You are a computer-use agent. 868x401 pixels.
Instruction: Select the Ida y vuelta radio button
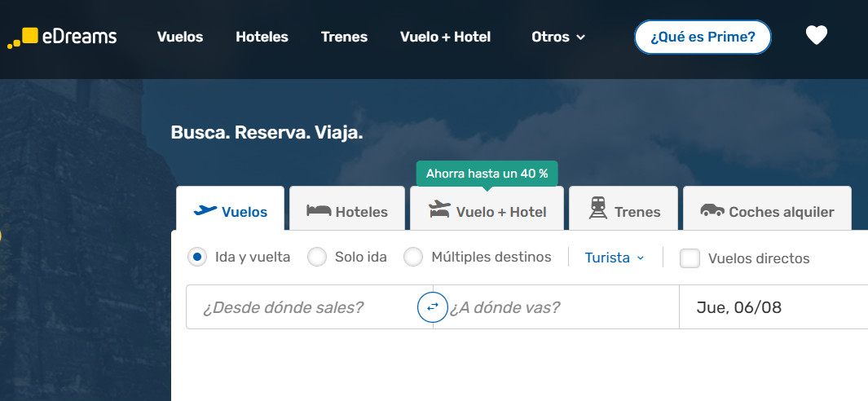point(197,257)
